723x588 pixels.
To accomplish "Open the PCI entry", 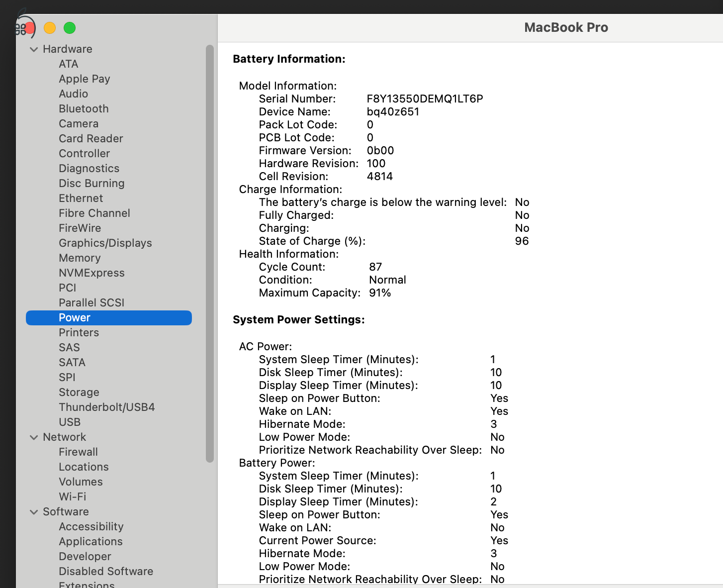I will (68, 288).
